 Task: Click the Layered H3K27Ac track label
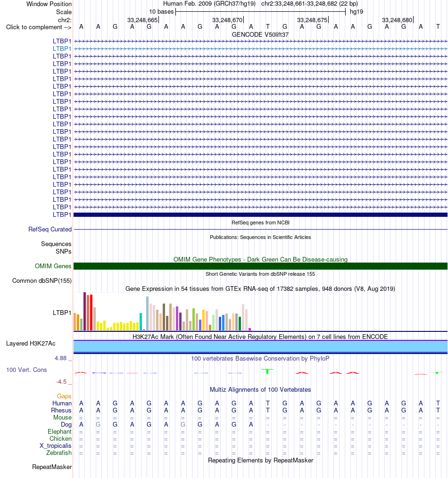[31, 344]
